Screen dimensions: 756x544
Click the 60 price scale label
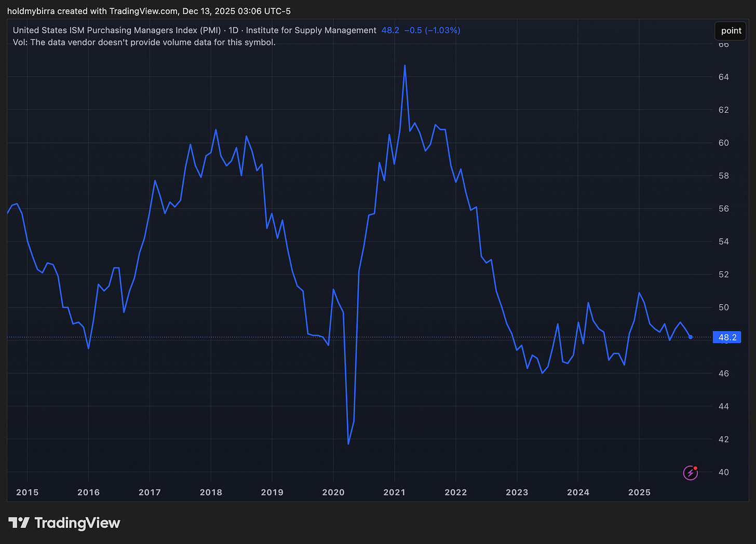click(x=724, y=143)
